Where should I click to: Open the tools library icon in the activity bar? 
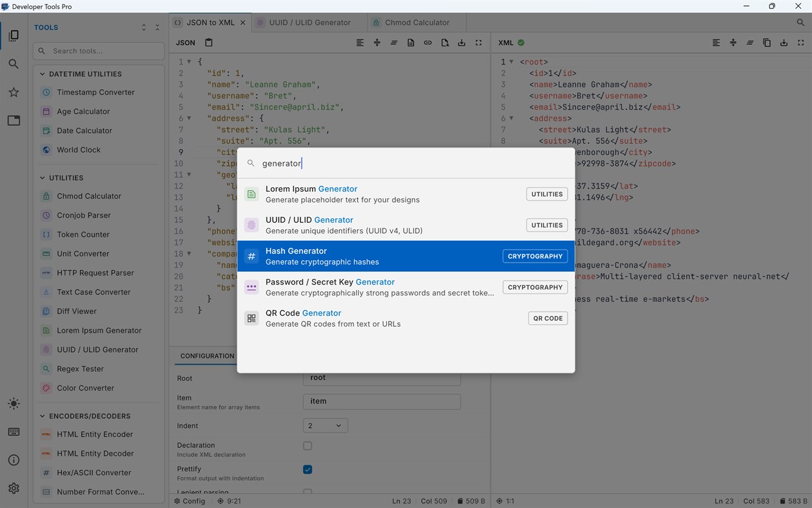pyautogui.click(x=14, y=36)
